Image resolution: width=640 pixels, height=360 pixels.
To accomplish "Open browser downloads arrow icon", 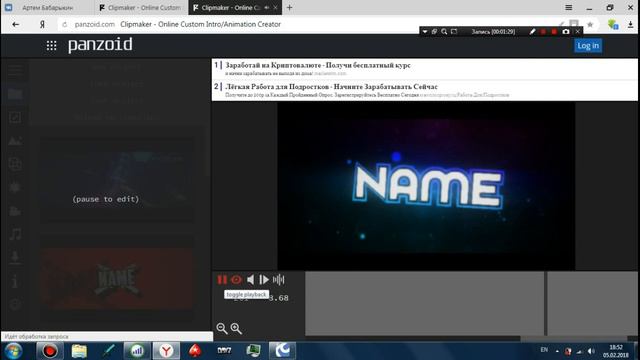I will (x=630, y=24).
